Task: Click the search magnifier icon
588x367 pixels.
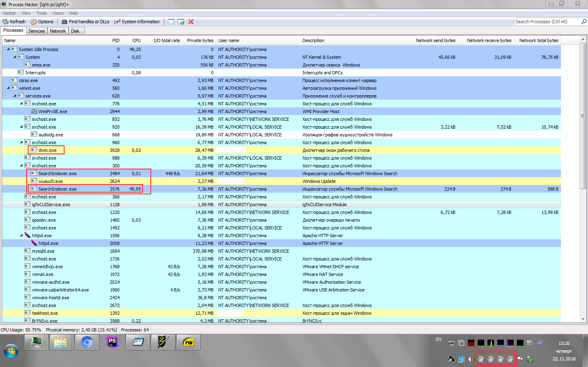Action: coord(584,22)
